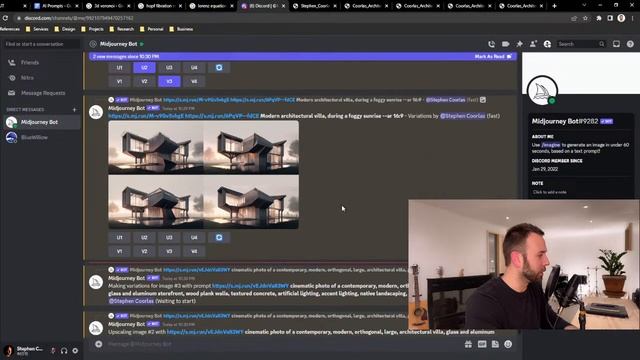Viewport: 640px width, 360px height.
Task: Click the Search field in the Discord header
Action: tap(582, 44)
